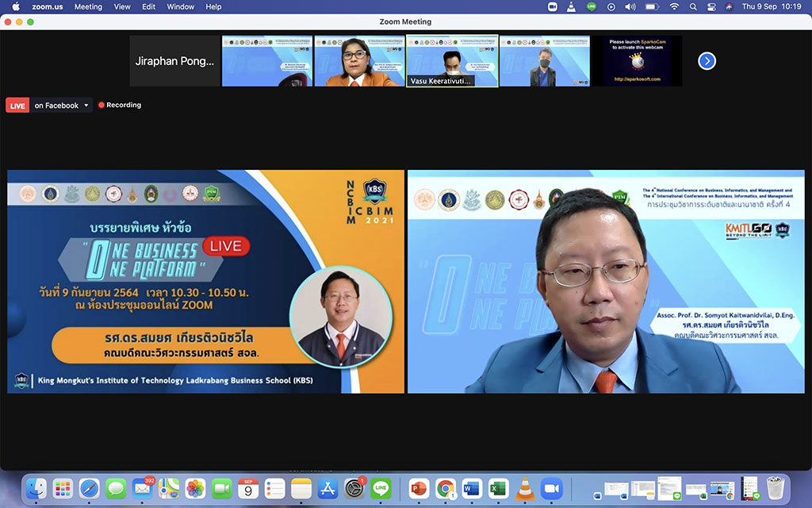Select woman in orange jacket thumbnail
This screenshot has width=812, height=508.
[359, 61]
